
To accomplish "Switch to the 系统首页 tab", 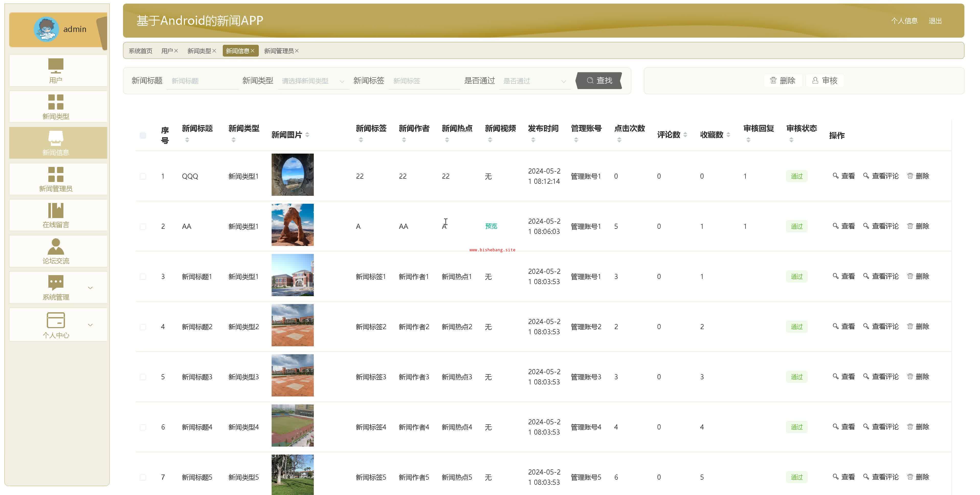I will pyautogui.click(x=140, y=51).
